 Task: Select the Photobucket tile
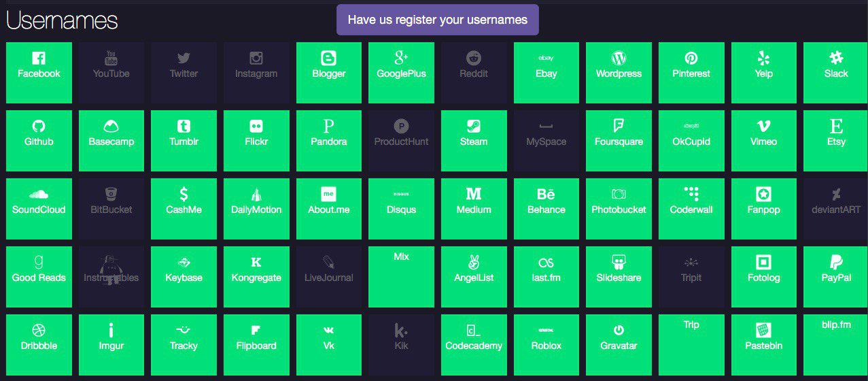pos(619,209)
